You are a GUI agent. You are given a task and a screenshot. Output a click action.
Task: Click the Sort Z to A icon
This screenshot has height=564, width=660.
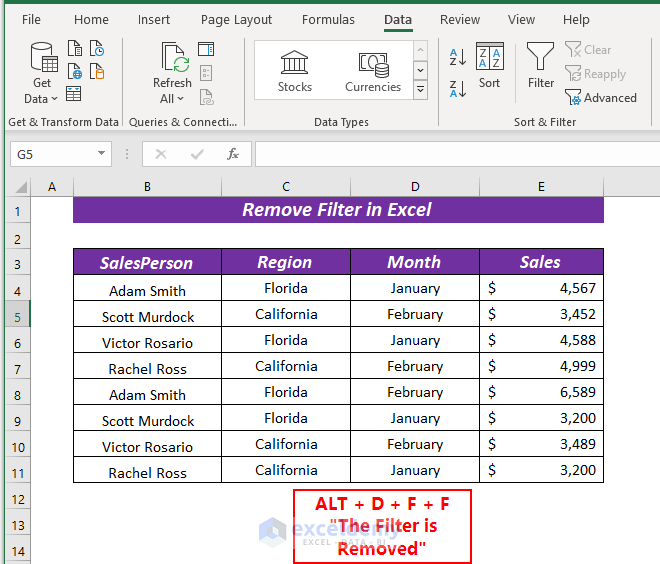[x=458, y=89]
